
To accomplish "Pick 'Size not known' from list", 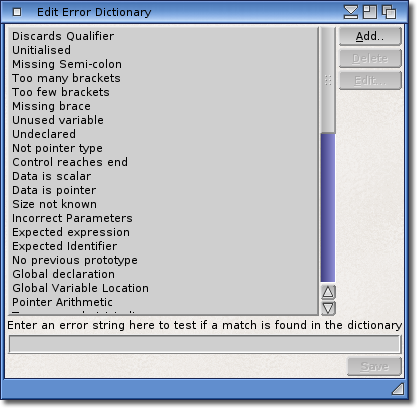I will (162, 204).
